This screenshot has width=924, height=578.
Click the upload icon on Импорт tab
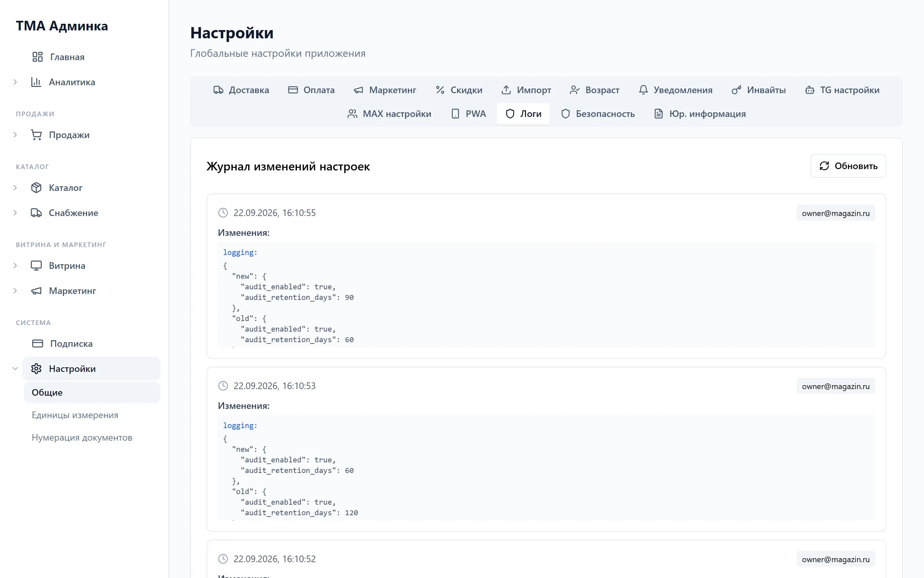tap(506, 90)
